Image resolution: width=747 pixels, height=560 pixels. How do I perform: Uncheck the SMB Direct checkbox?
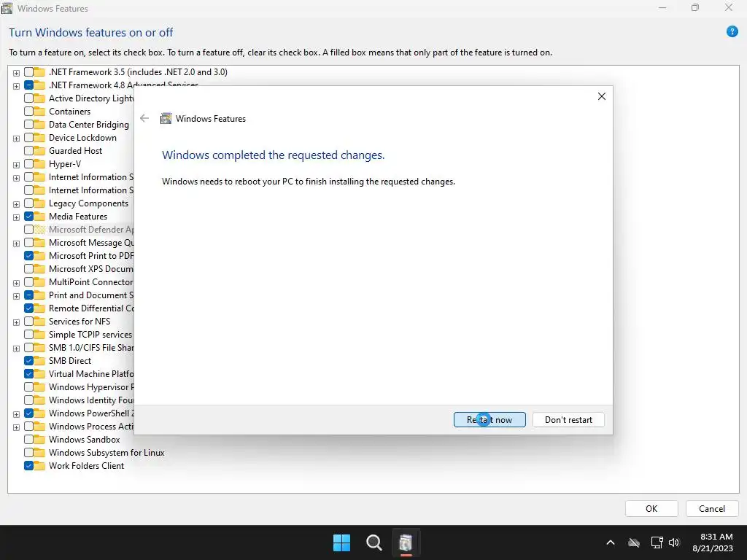[28, 360]
